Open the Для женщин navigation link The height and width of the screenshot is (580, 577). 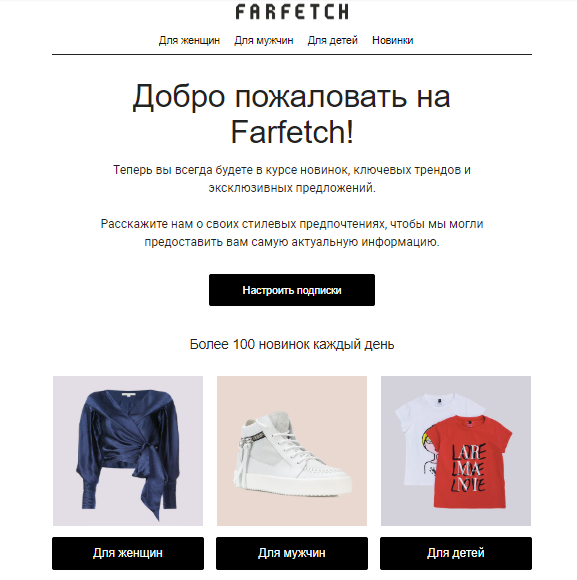[x=189, y=40]
